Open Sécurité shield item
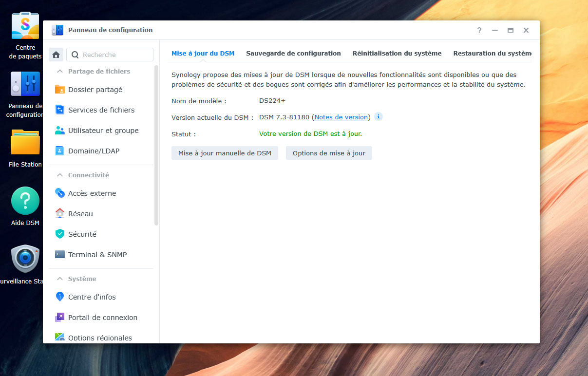The height and width of the screenshot is (376, 588). pyautogui.click(x=82, y=234)
